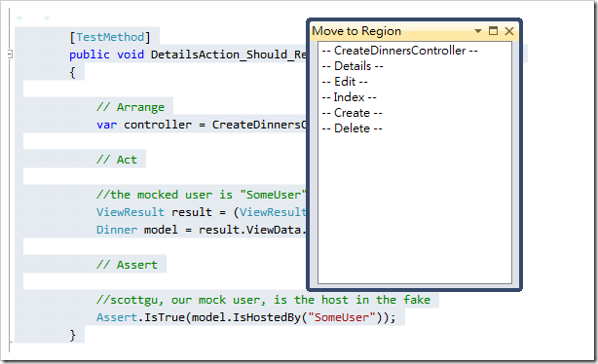This screenshot has width=598, height=364.
Task: Click the TestMethod attribute in the code
Action: click(x=110, y=37)
